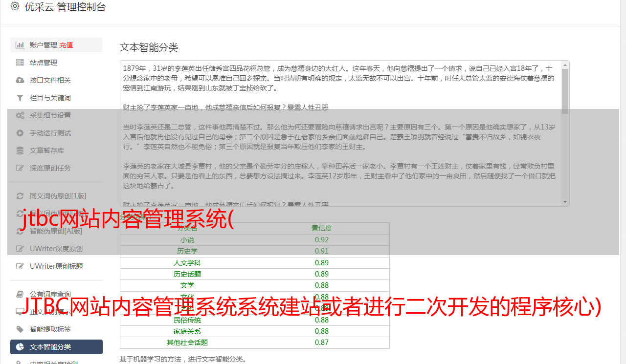Click the edit icon for 深度原创任务
The height and width of the screenshot is (364, 626).
(x=20, y=168)
